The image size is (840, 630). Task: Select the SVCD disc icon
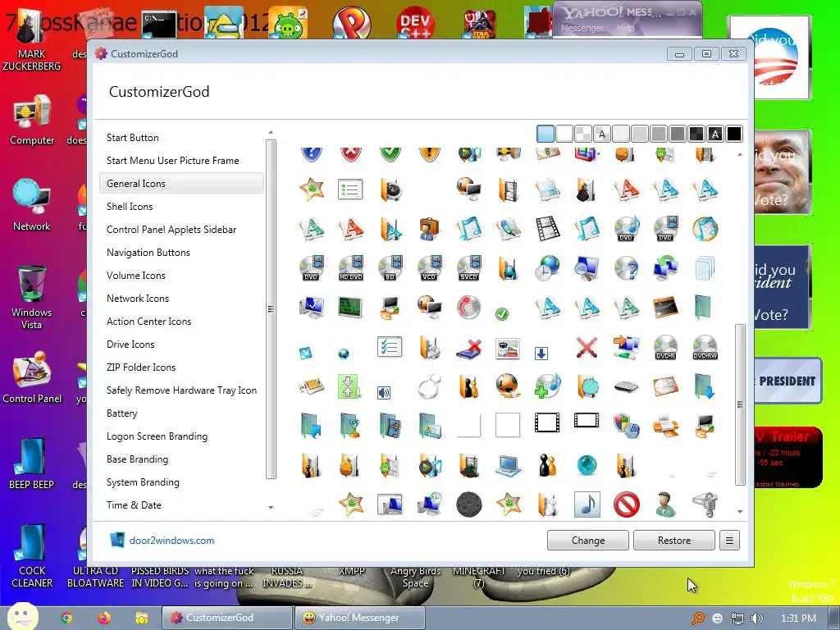[468, 268]
